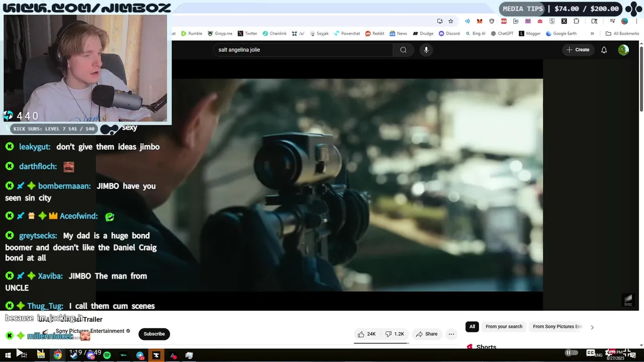Open the Windows Start button
Screen dimensions: 644x362
(8, 355)
